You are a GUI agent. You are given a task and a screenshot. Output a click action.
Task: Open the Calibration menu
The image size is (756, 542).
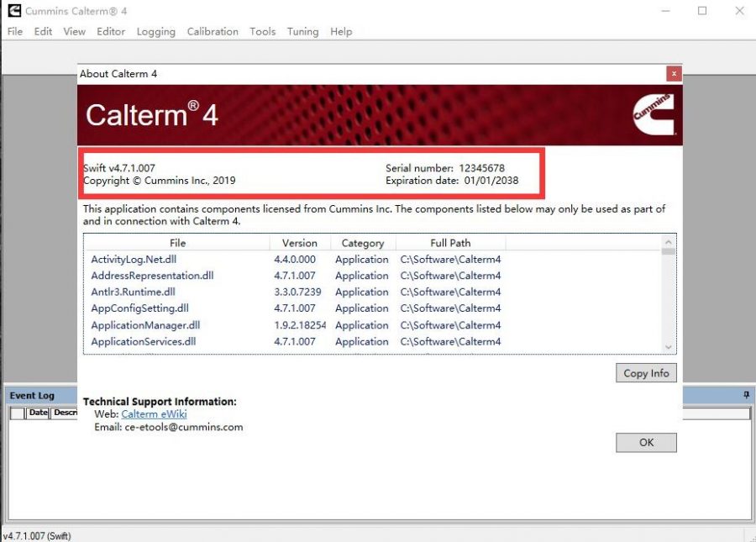(x=213, y=31)
